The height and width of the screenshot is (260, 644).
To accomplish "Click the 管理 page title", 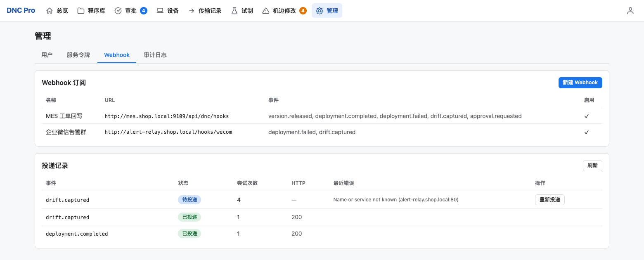I will pyautogui.click(x=43, y=36).
